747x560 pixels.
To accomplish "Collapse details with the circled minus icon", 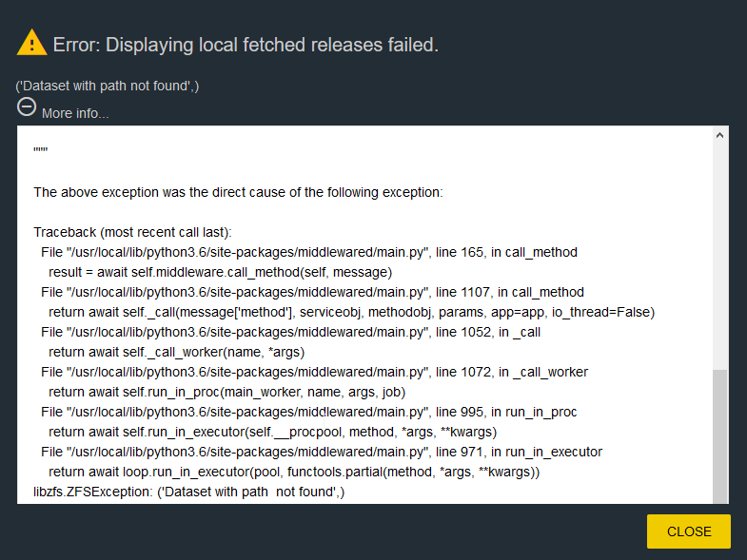I will click(x=27, y=106).
